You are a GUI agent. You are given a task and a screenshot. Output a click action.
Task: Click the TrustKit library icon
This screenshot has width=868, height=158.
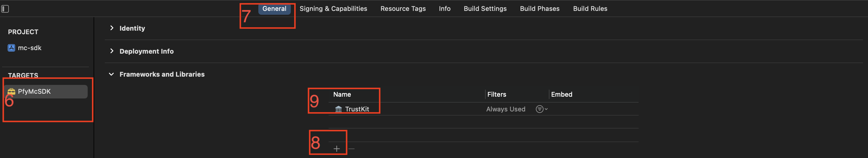[338, 109]
